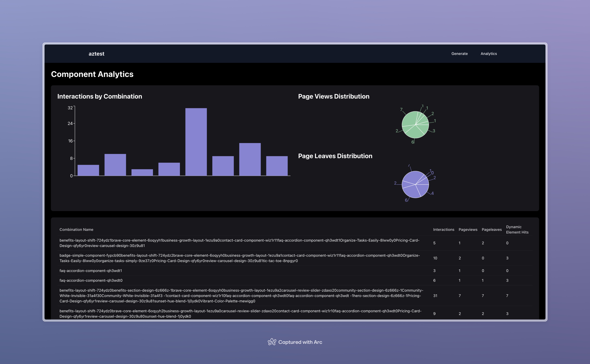Select the faq-accordion-component-qh3wdt0 table row
Viewport: 590px width, 364px height.
pyautogui.click(x=91, y=280)
